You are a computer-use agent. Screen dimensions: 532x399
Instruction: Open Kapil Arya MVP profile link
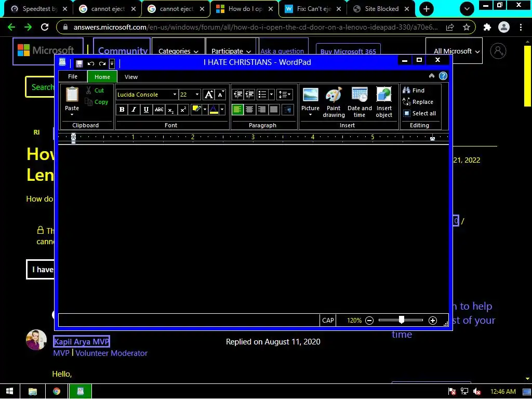82,342
